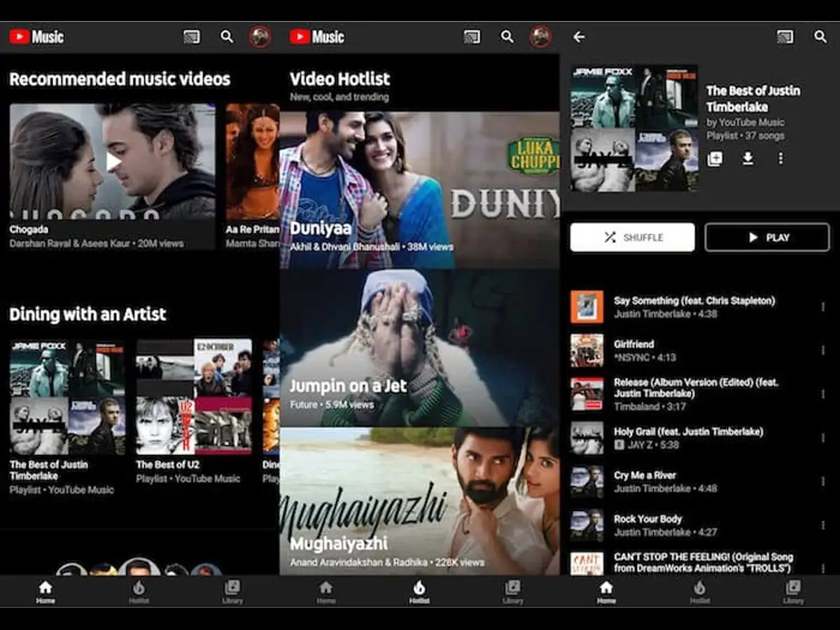Play Say Something feat. Chris Stapleton
840x630 pixels.
click(x=693, y=307)
